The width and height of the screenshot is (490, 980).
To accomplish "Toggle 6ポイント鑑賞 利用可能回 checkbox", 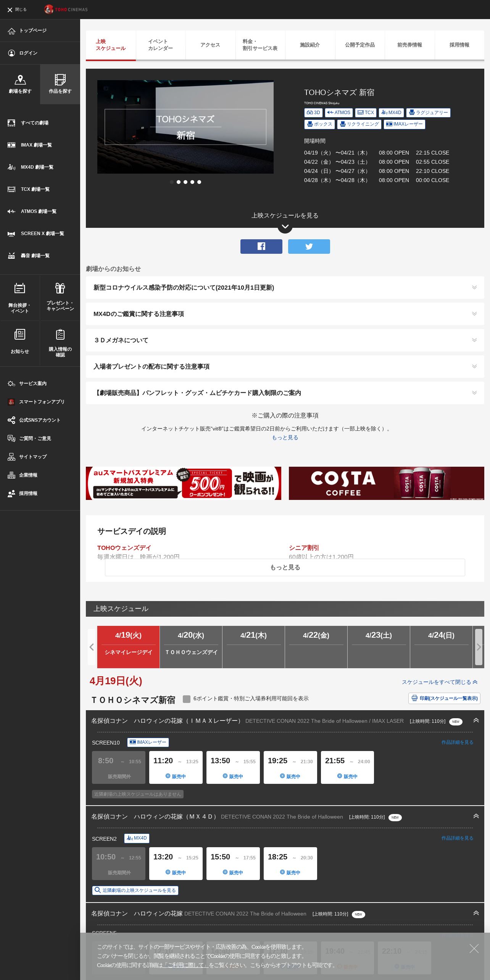I will 187,699.
